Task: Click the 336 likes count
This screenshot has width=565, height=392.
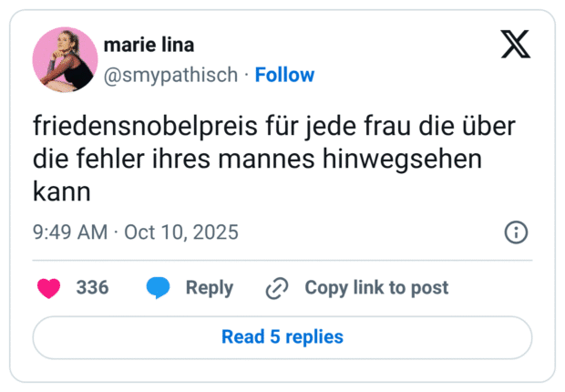Action: tap(92, 288)
